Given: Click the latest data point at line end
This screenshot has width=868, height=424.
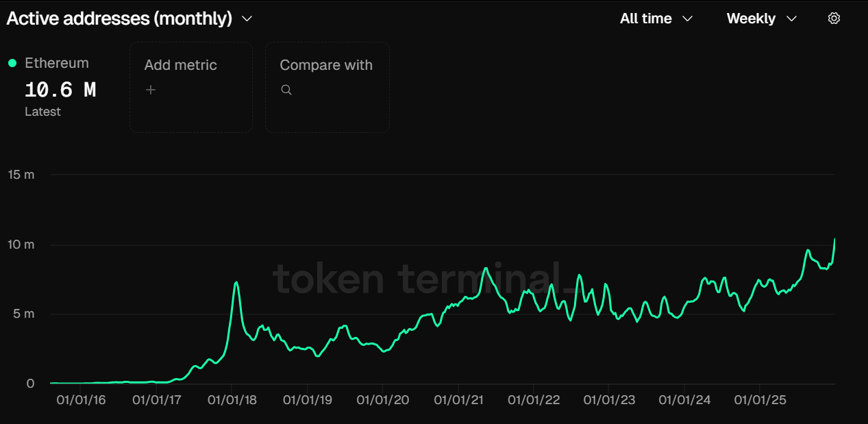Looking at the screenshot, I should click(834, 239).
